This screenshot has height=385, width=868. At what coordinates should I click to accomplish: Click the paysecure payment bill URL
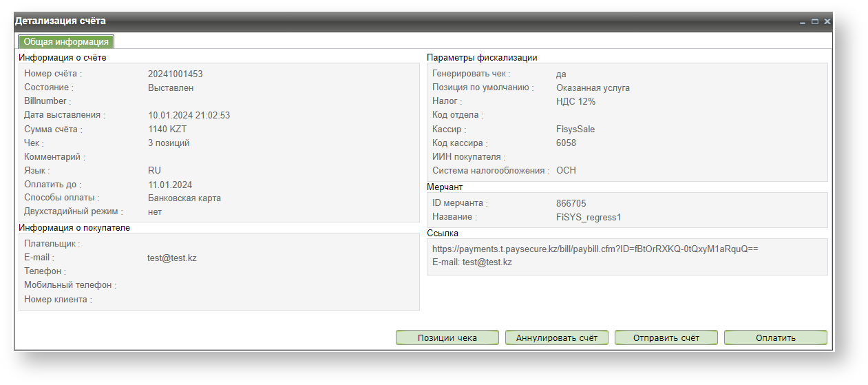point(595,249)
